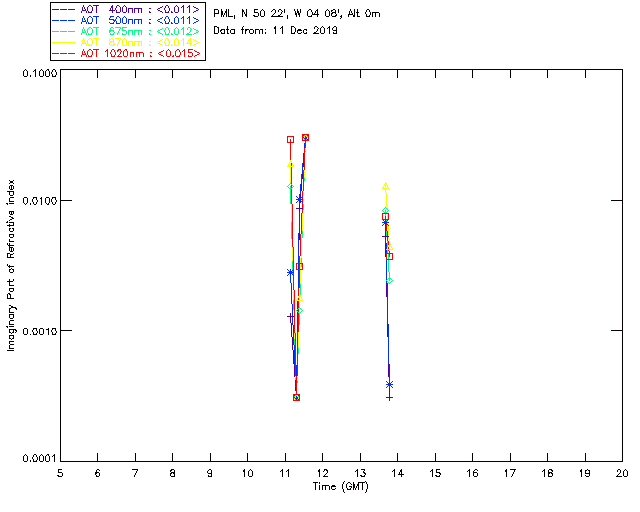Click the 'Time (GMT)' axis label
640x512 pixels.
341,487
